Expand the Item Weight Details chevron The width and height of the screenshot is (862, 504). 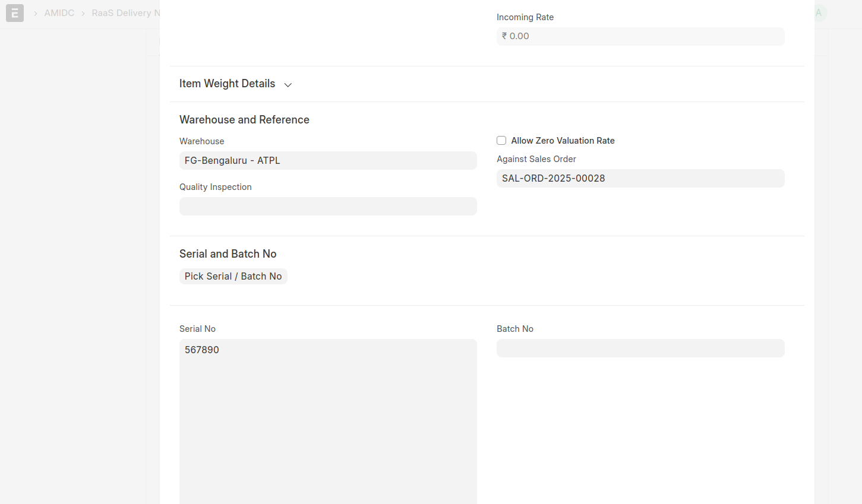click(x=288, y=85)
